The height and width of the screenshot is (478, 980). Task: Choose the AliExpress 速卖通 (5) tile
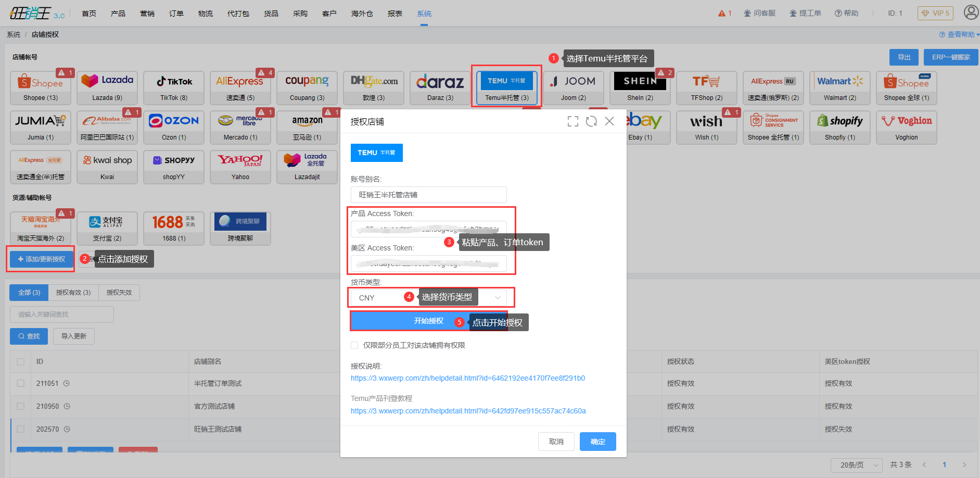[240, 87]
